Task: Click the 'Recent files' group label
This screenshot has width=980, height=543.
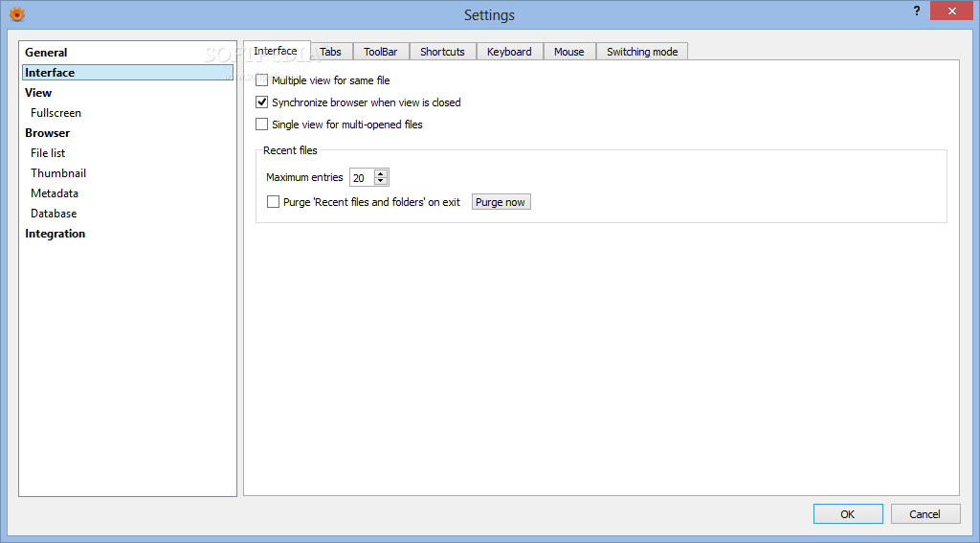Action: [x=290, y=150]
